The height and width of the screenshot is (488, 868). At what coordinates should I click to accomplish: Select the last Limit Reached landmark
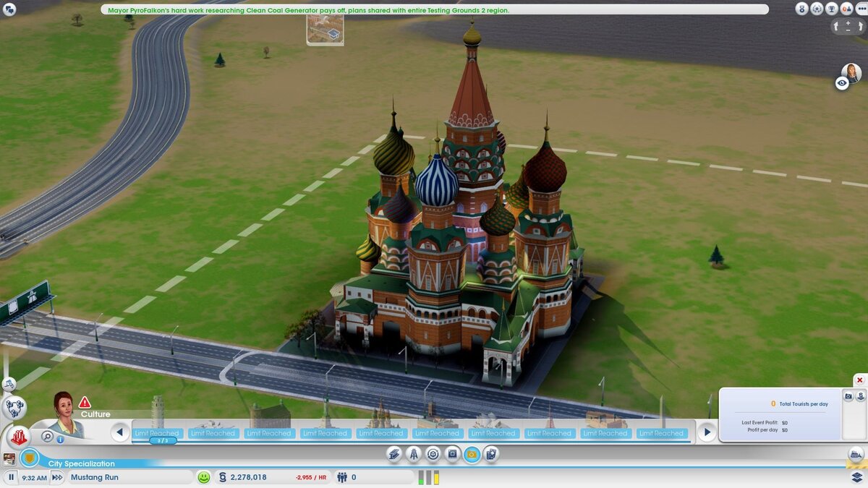[x=661, y=421]
